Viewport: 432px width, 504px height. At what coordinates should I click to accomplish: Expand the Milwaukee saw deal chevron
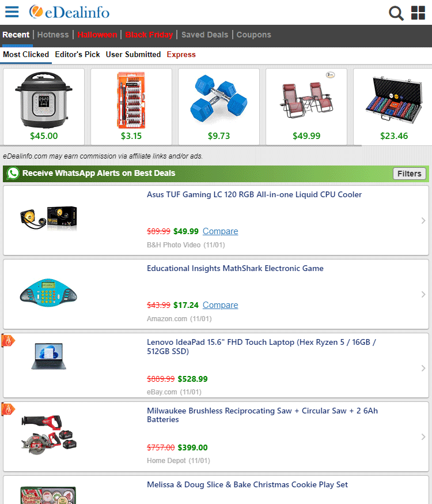pos(423,437)
